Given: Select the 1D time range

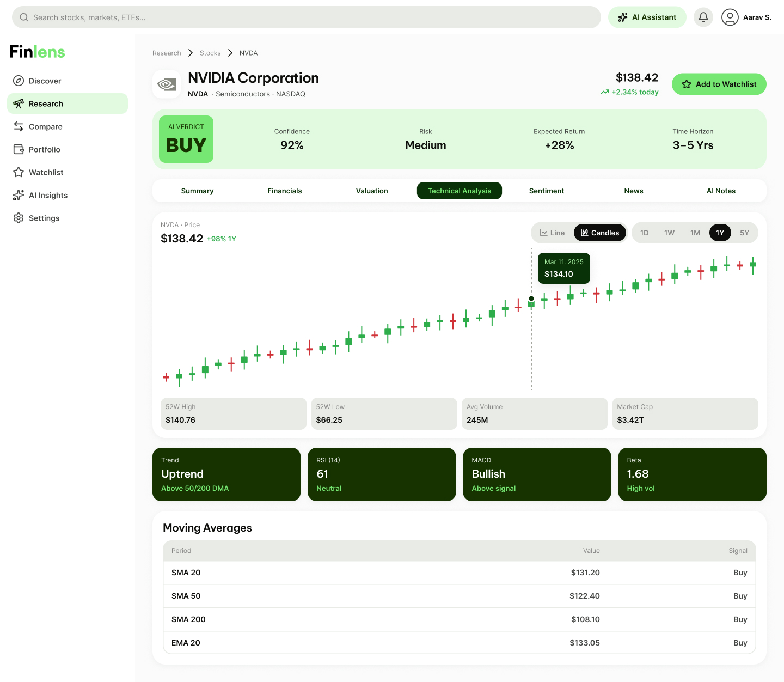Looking at the screenshot, I should pyautogui.click(x=645, y=233).
